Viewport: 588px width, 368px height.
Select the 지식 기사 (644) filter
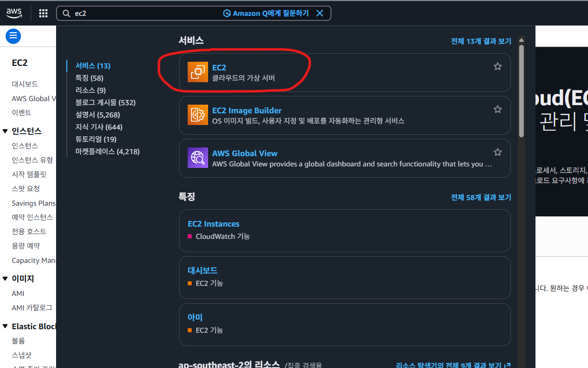click(99, 127)
